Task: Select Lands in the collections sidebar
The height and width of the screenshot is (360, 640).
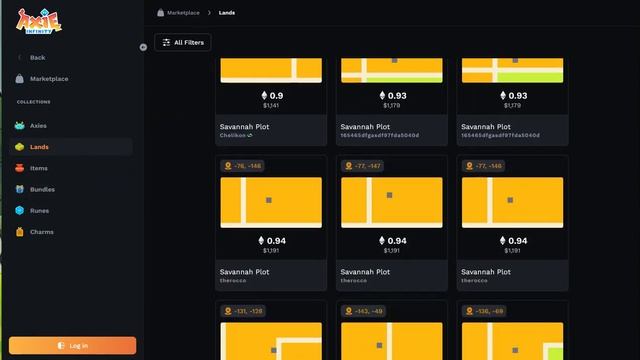Action: [x=71, y=147]
